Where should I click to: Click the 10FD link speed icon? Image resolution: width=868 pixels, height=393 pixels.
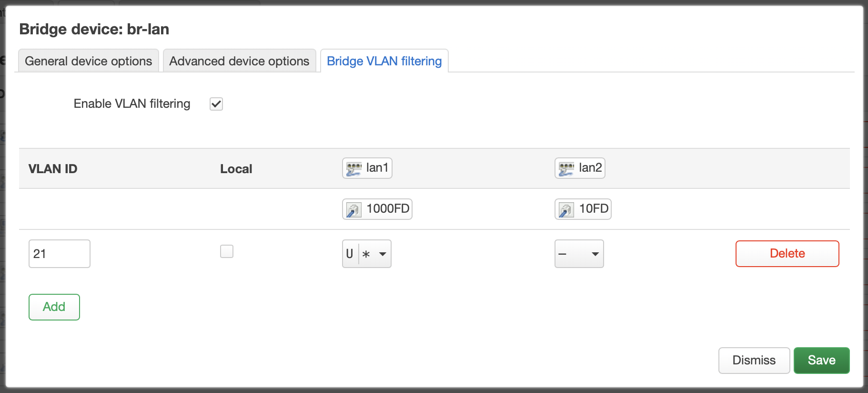pyautogui.click(x=566, y=210)
